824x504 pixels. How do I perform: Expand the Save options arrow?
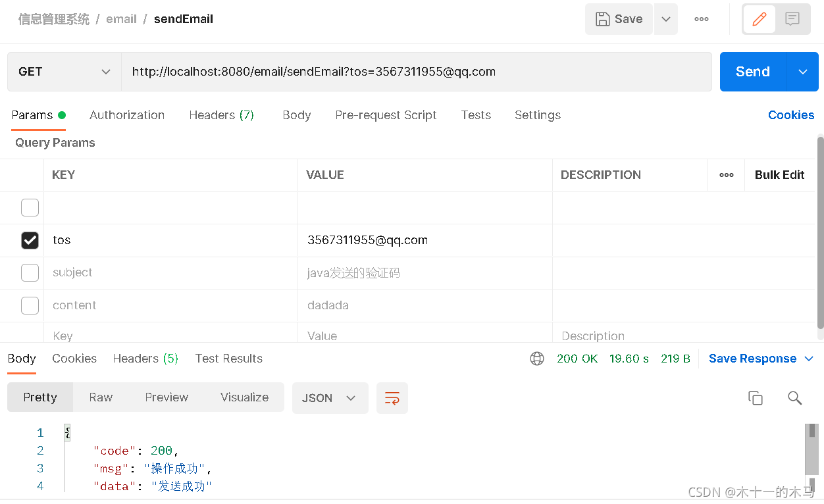click(666, 19)
